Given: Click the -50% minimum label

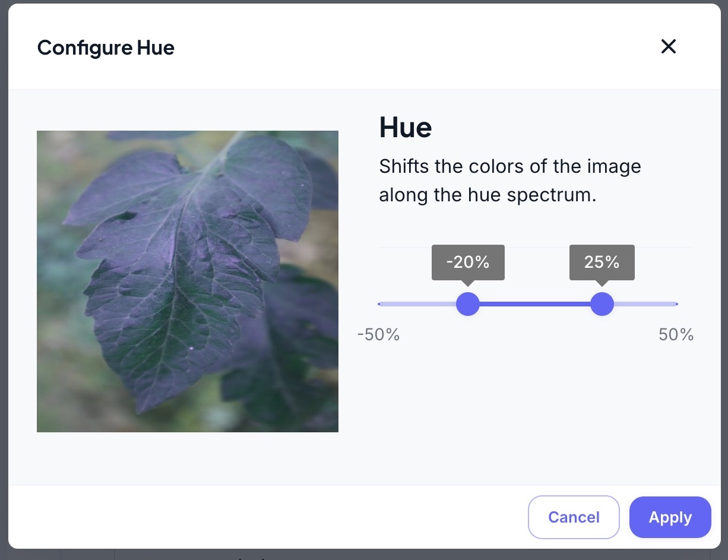Looking at the screenshot, I should (378, 335).
